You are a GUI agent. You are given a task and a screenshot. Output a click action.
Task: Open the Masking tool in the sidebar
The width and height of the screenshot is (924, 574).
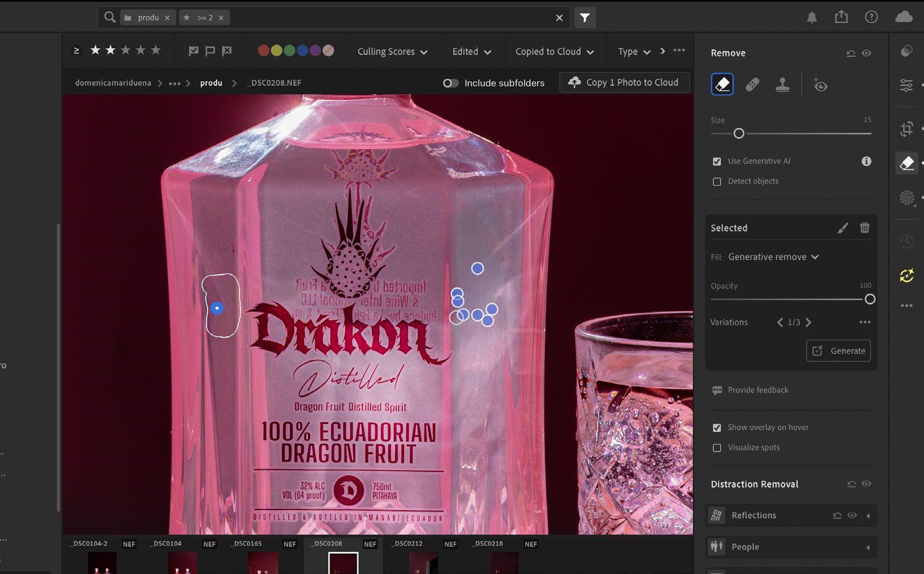[907, 198]
